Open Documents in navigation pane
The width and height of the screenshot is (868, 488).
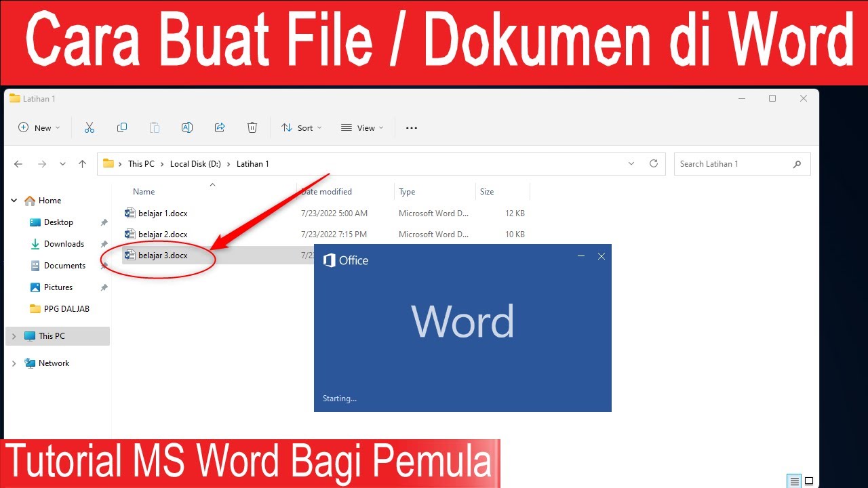point(64,266)
